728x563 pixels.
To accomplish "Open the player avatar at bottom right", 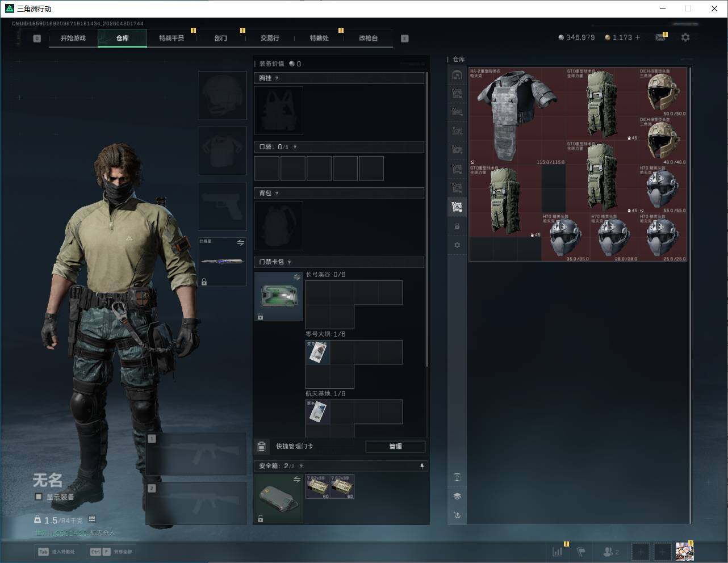I will (x=684, y=551).
